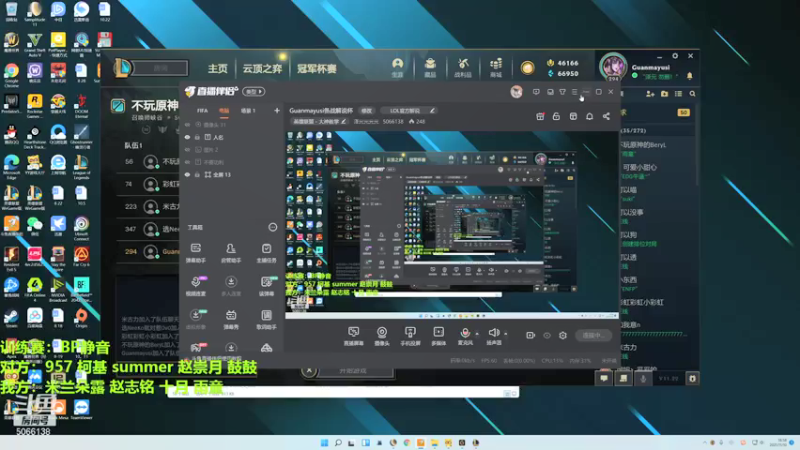Toggle visibility of the fourth source in the list
800x450 pixels.
187,162
